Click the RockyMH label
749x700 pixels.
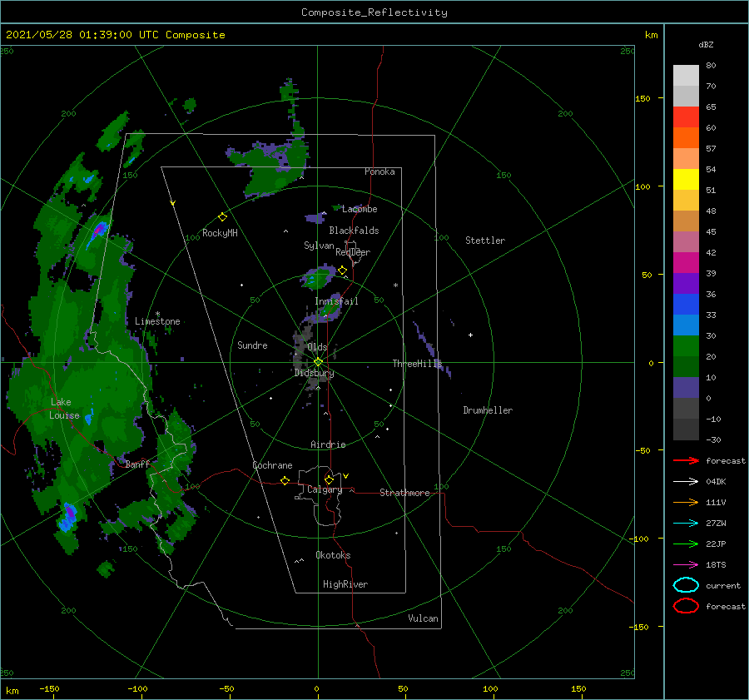(x=220, y=233)
